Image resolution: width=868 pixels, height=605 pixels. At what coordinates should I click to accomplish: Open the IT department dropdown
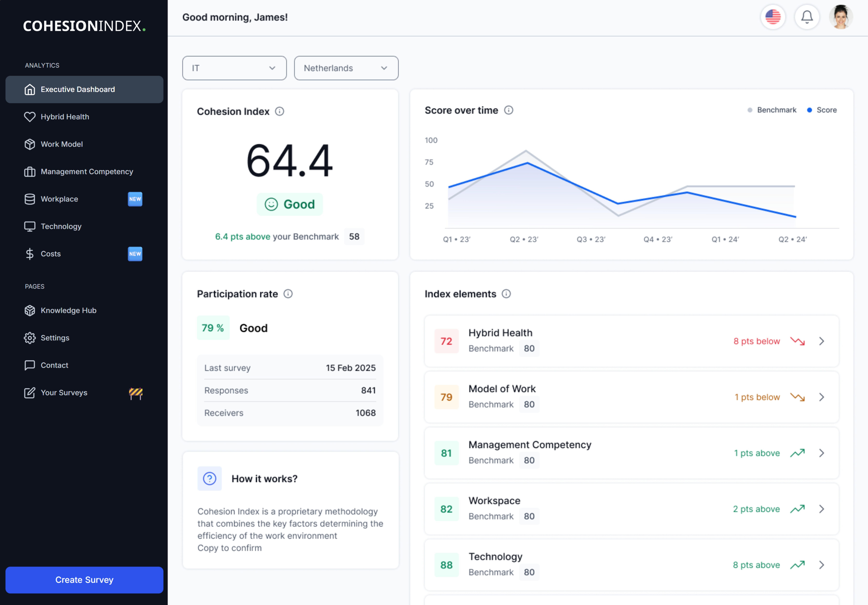pyautogui.click(x=234, y=68)
